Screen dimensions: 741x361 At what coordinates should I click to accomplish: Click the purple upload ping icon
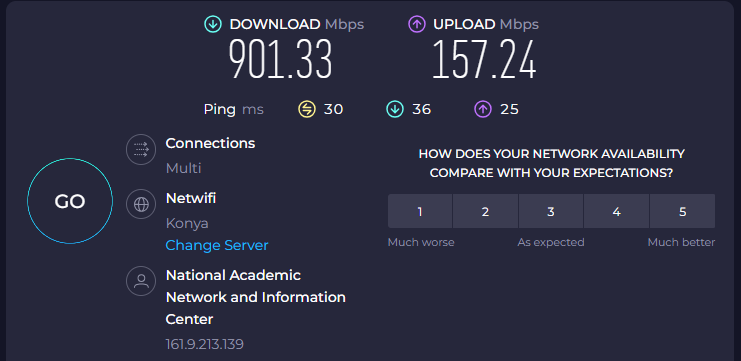(x=483, y=110)
